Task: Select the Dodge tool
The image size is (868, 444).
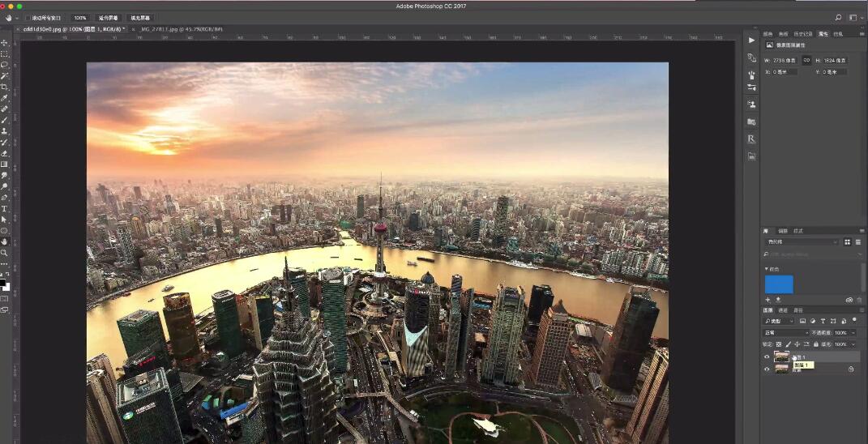Action: [4, 186]
